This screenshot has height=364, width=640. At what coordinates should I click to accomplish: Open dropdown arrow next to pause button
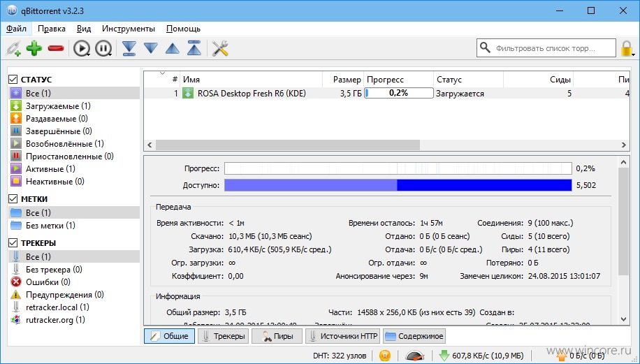pos(110,54)
